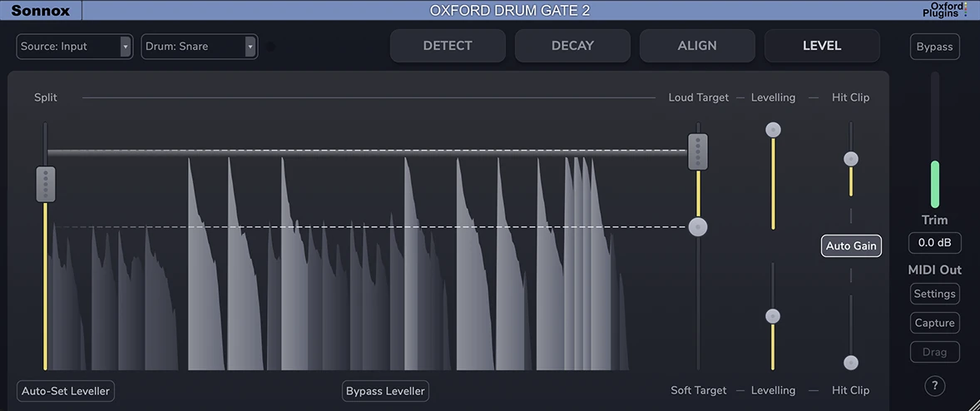Image resolution: width=980 pixels, height=411 pixels.
Task: Click the Sonnox logo
Action: [40, 11]
